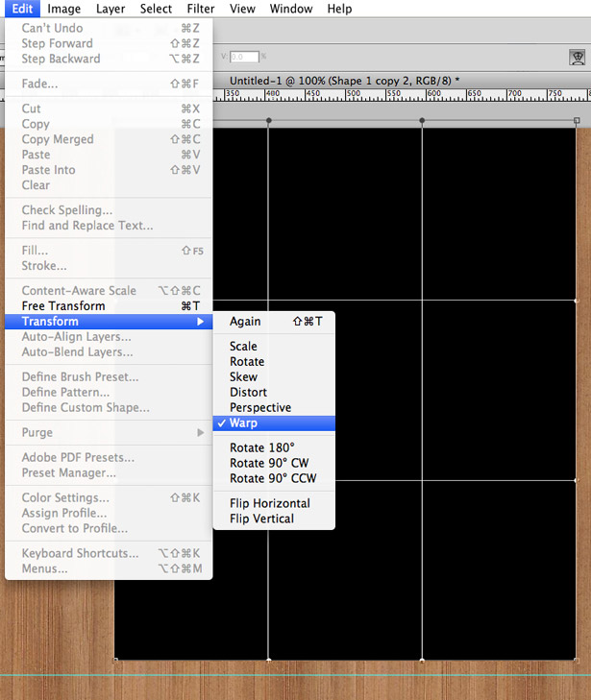
Task: Click Auto-Align Layers entry
Action: [x=109, y=337]
